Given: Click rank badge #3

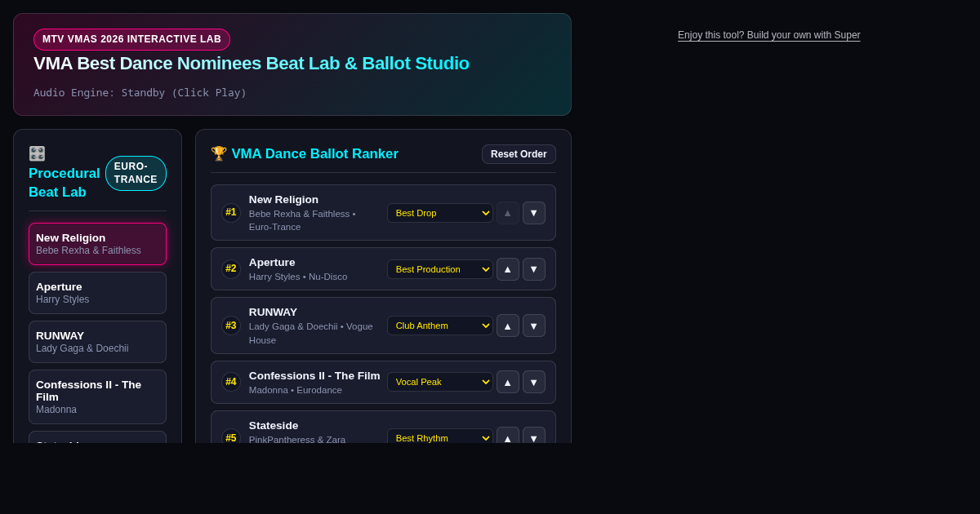Looking at the screenshot, I should coord(231,326).
